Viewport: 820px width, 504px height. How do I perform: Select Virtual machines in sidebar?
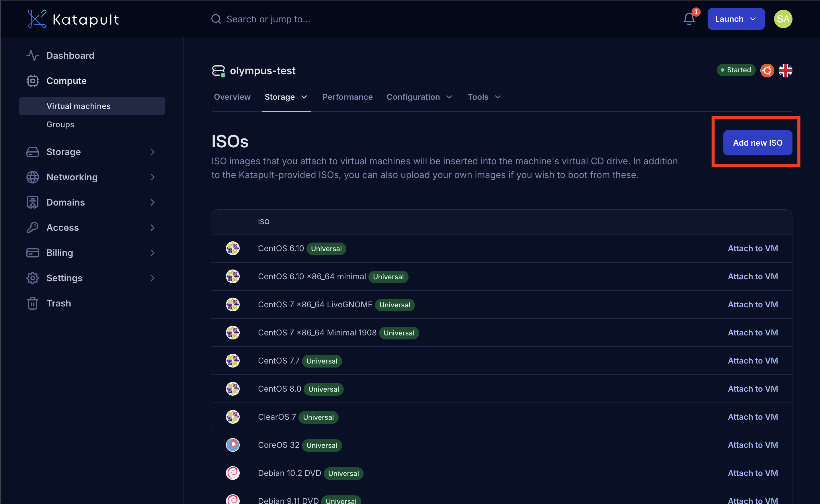point(92,106)
